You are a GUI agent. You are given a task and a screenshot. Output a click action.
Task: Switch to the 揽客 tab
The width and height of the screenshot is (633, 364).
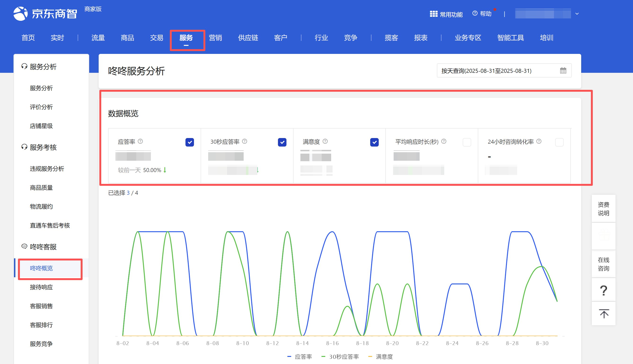click(391, 38)
